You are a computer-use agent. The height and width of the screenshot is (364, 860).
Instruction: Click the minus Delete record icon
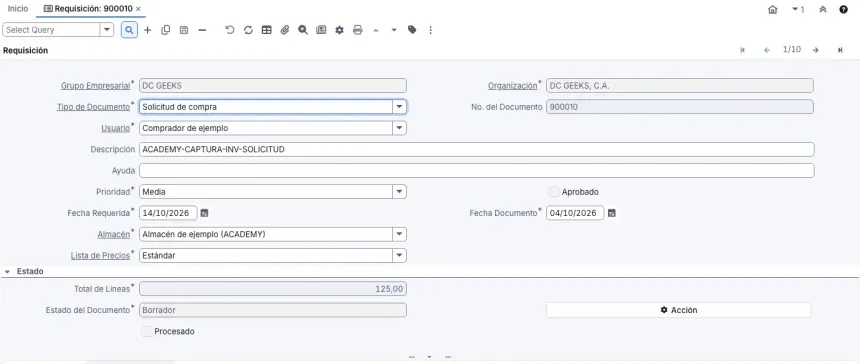tap(202, 30)
